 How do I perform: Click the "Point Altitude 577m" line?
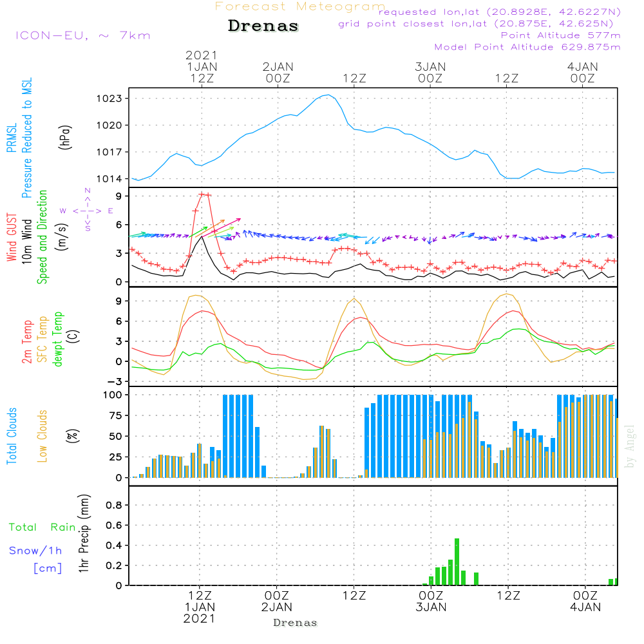coord(561,35)
